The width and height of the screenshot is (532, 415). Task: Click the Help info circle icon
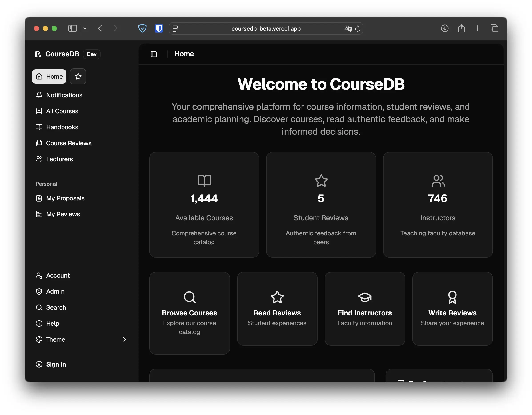pyautogui.click(x=39, y=324)
